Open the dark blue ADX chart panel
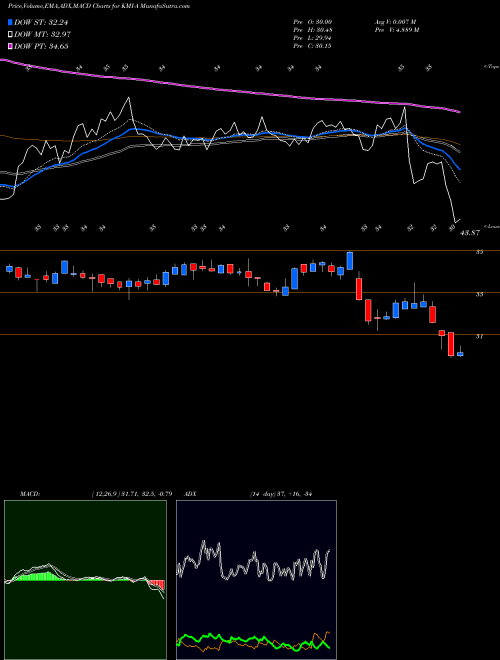The height and width of the screenshot is (660, 500). tap(256, 580)
